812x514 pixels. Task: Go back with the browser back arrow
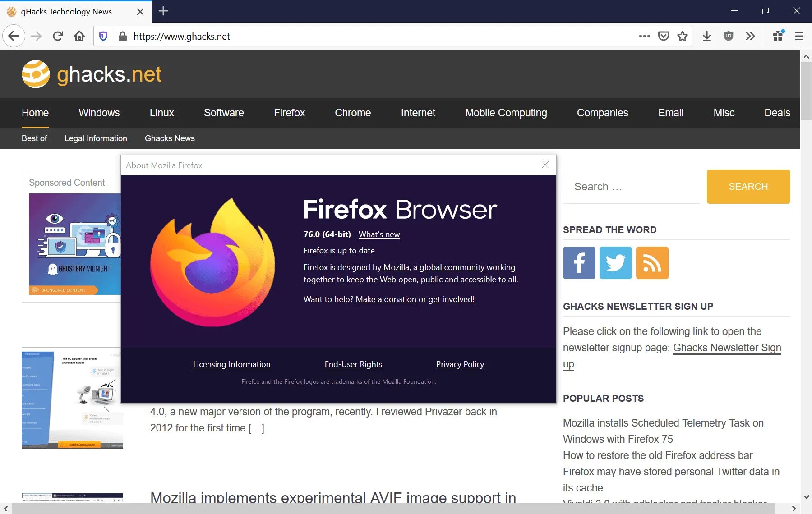click(x=14, y=36)
